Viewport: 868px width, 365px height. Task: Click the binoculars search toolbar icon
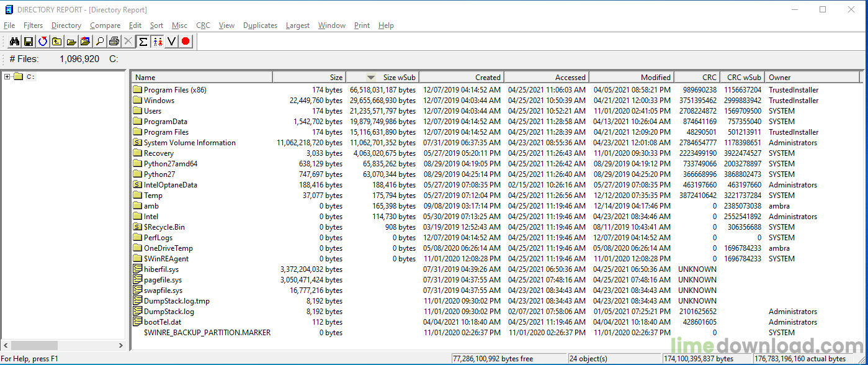point(15,42)
